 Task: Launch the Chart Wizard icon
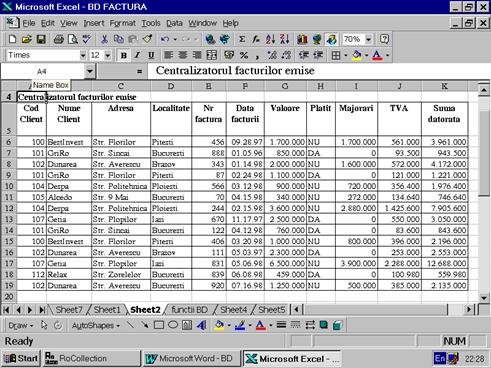click(302, 39)
